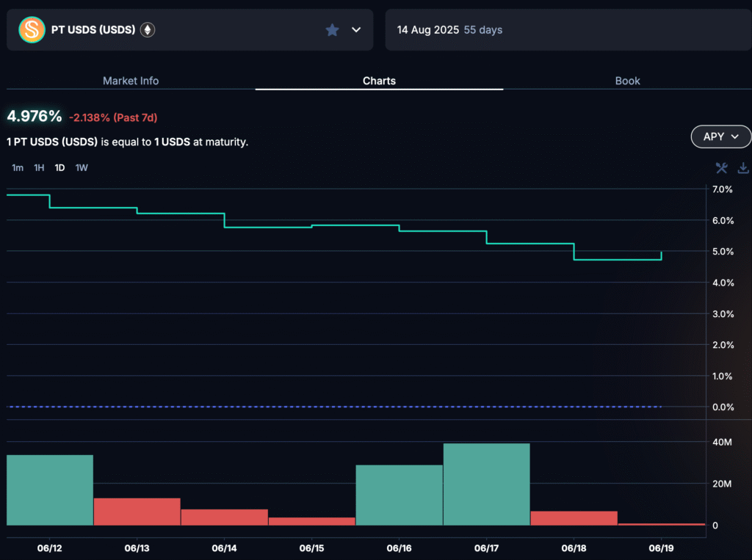Click the dotted blue zero baseline
Image resolution: width=752 pixels, height=560 pixels.
(x=334, y=407)
